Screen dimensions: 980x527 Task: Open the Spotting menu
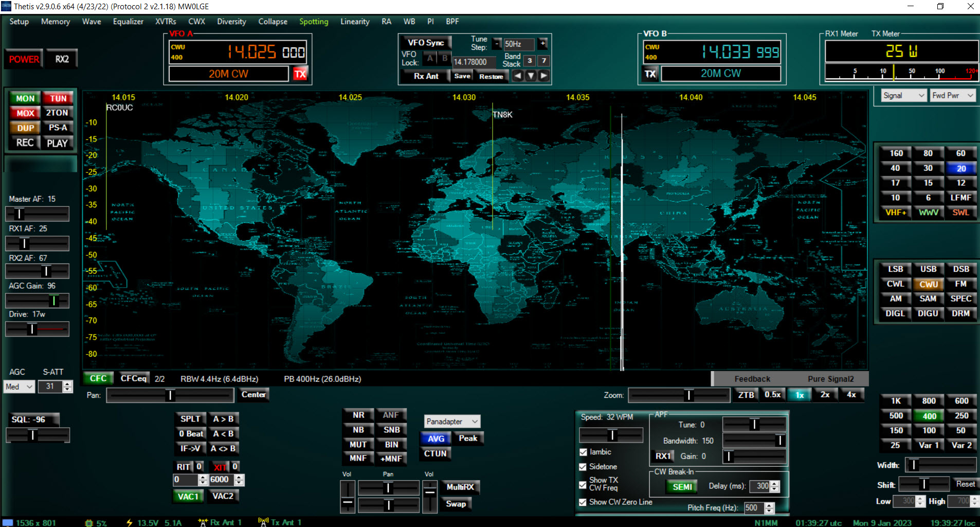[314, 22]
